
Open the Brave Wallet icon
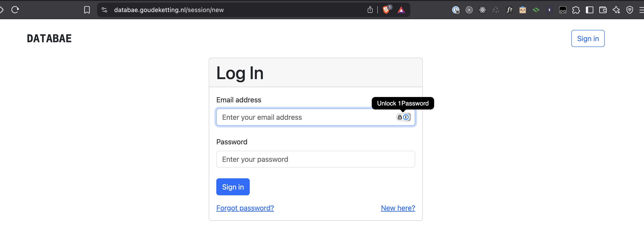603,10
